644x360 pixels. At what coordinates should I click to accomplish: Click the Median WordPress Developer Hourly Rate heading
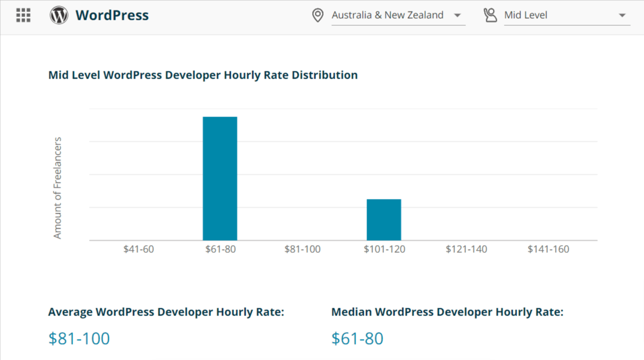pyautogui.click(x=447, y=312)
